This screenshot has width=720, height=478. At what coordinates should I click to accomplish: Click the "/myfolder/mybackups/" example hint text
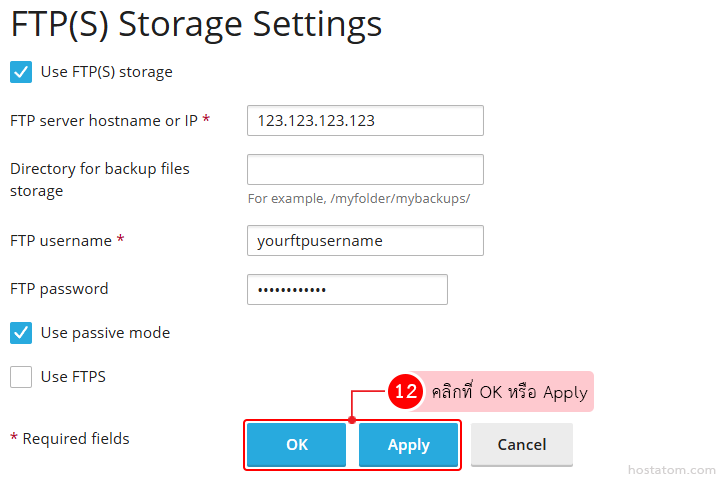[x=359, y=198]
